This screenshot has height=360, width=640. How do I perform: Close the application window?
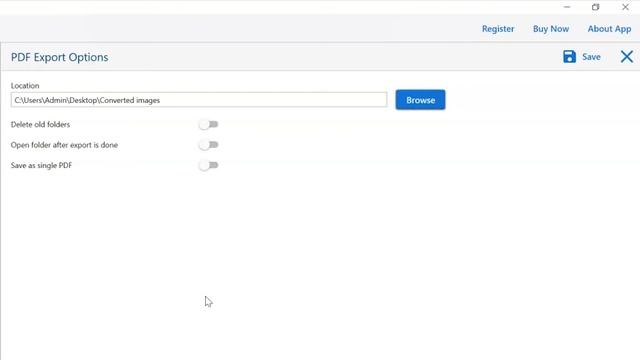[625, 7]
